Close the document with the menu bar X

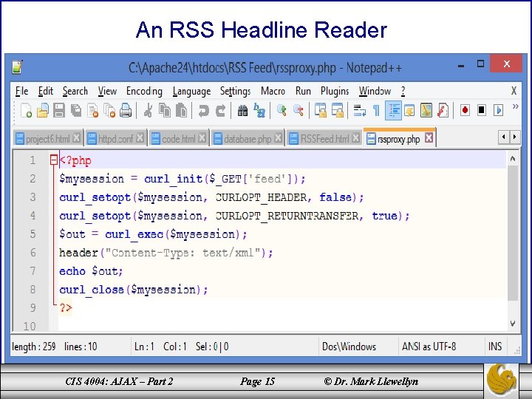pyautogui.click(x=514, y=91)
